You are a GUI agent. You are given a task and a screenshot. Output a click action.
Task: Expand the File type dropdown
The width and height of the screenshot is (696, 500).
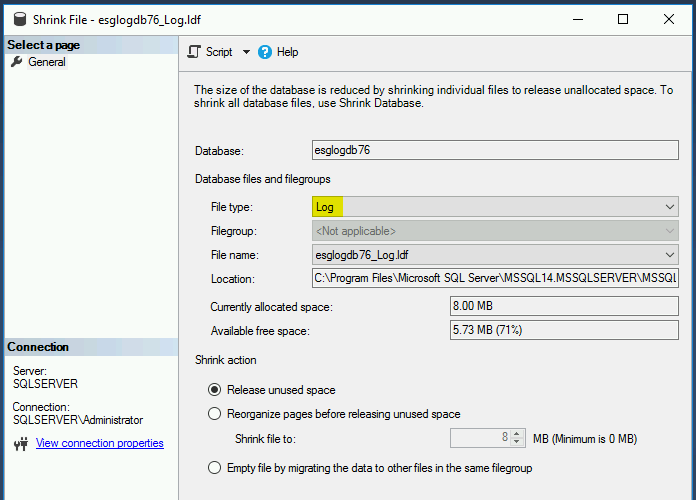pyautogui.click(x=670, y=207)
